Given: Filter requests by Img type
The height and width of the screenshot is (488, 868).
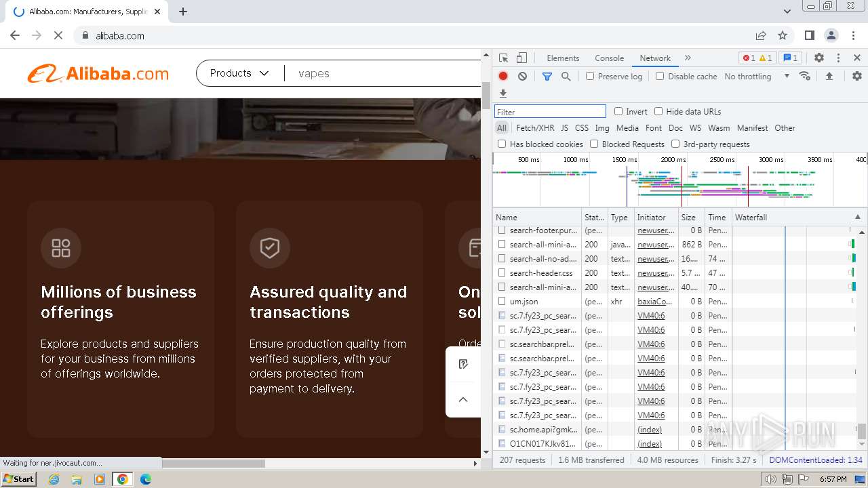Looking at the screenshot, I should click(602, 127).
